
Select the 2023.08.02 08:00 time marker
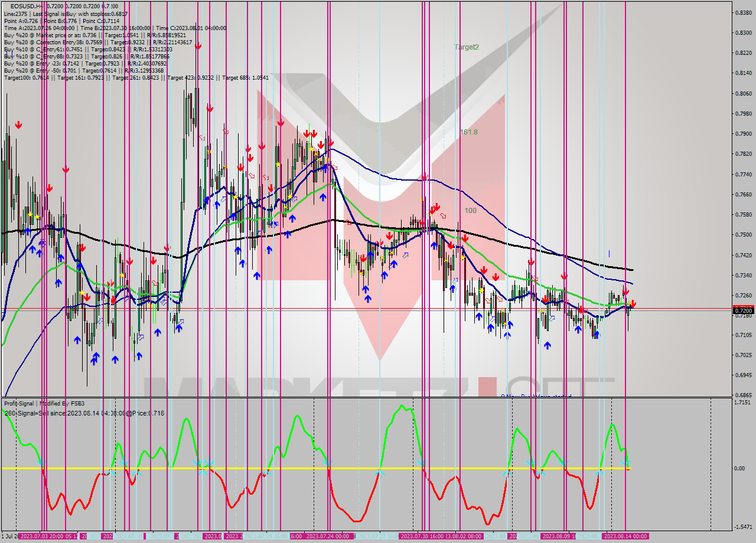point(464,536)
